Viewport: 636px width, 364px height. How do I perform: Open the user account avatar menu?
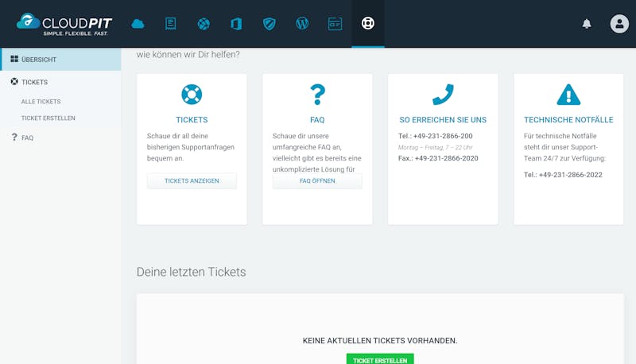coord(619,24)
